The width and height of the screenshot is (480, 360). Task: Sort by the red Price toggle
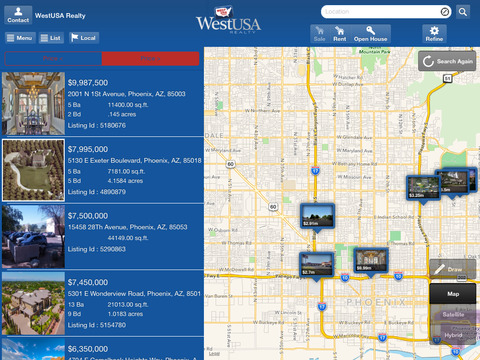coord(150,59)
